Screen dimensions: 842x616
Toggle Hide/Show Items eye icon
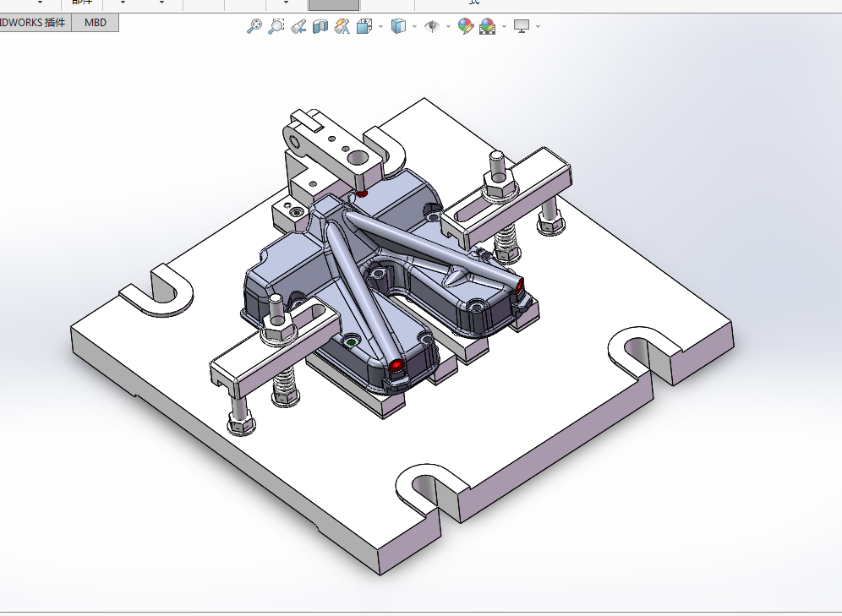[x=432, y=25]
